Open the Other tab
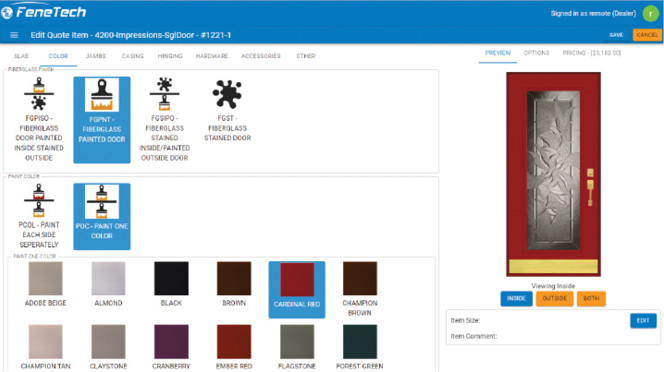This screenshot has width=664, height=372. 306,56
